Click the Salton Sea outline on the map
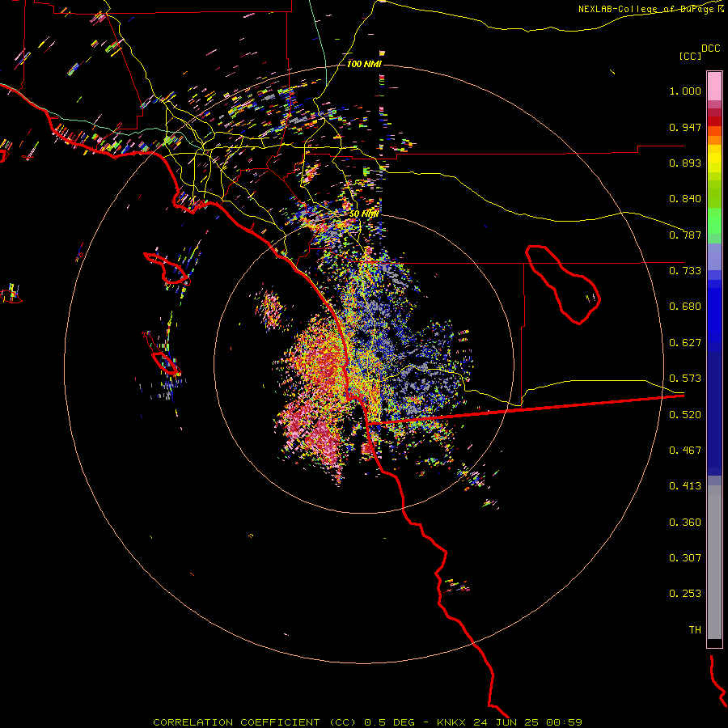728x728 pixels. (x=562, y=284)
